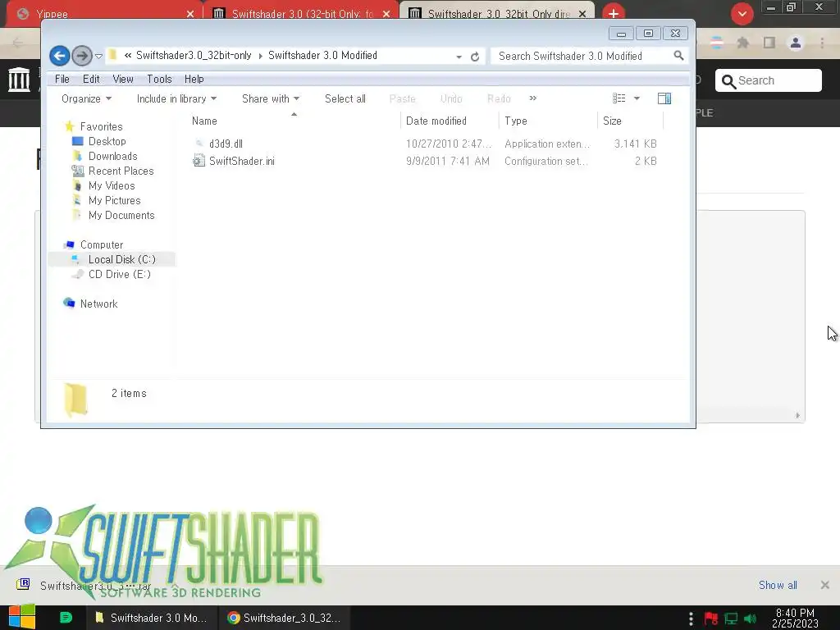Switch to Swiftshader 3.0 (32-bit Only browser tab
This screenshot has width=840, height=630.
click(x=302, y=13)
